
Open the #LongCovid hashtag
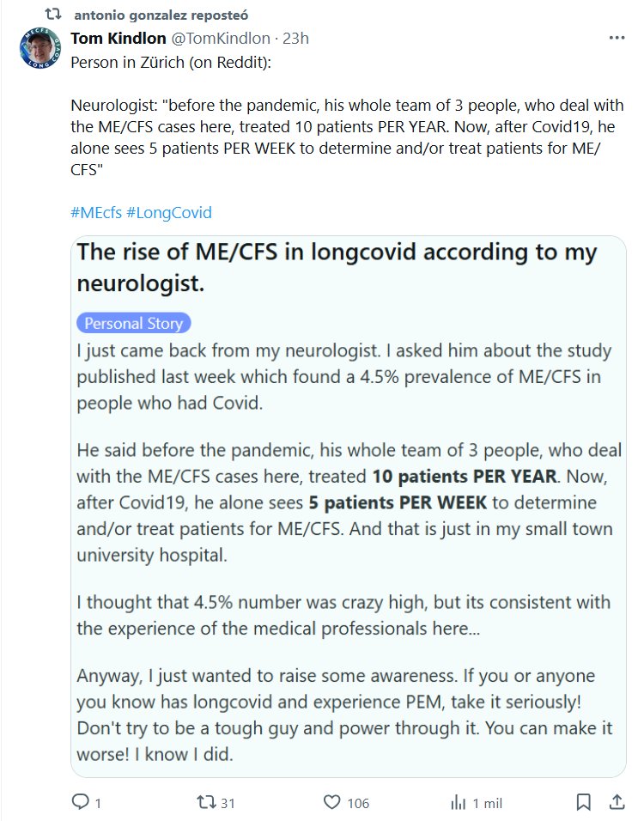(168, 212)
